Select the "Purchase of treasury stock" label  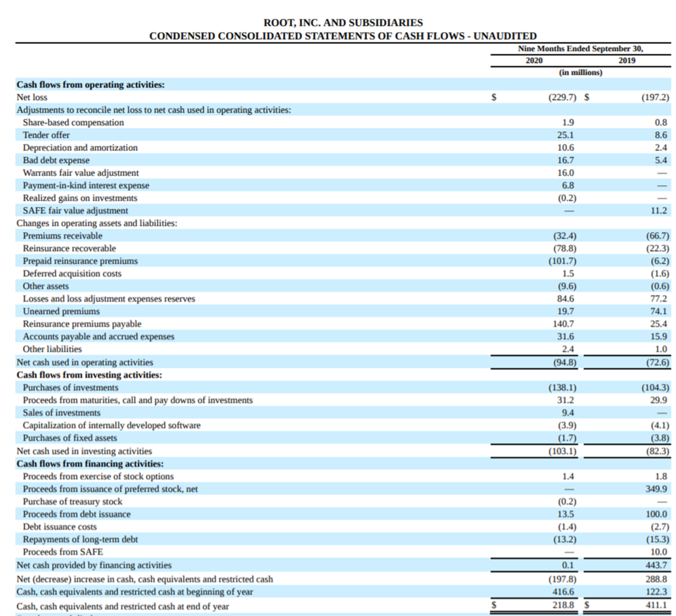[x=72, y=501]
